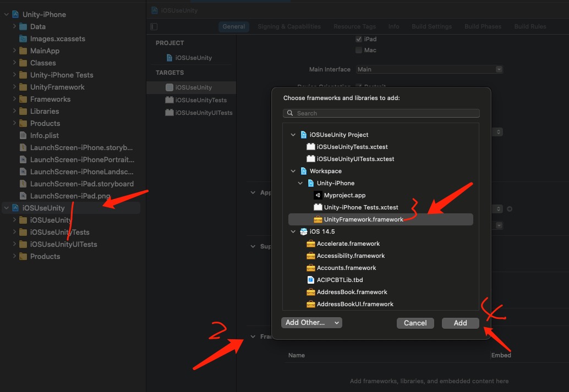This screenshot has height=392, width=569.
Task: Click the LaunchScreen-iPad.png image file icon
Action: pyautogui.click(x=23, y=196)
